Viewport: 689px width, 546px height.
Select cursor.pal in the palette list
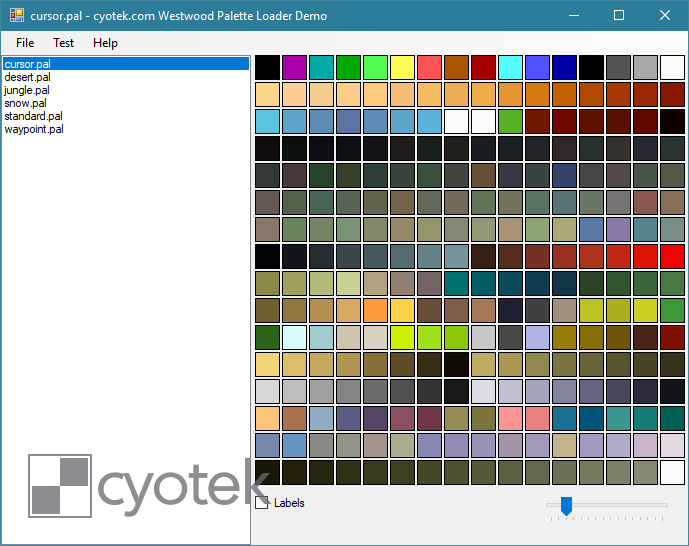[126, 64]
